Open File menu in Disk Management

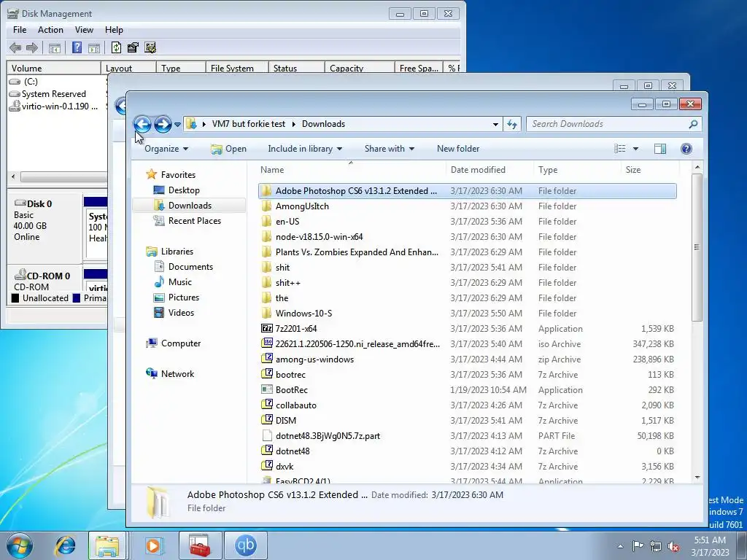point(20,29)
